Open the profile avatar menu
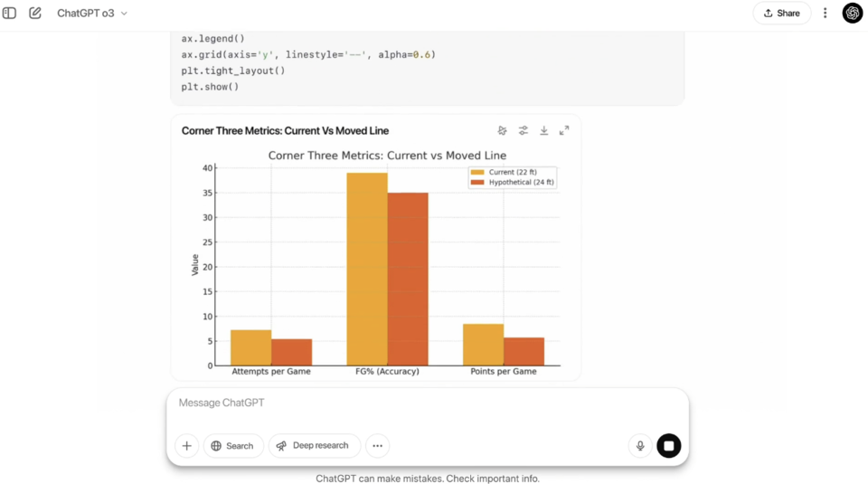 pos(852,14)
